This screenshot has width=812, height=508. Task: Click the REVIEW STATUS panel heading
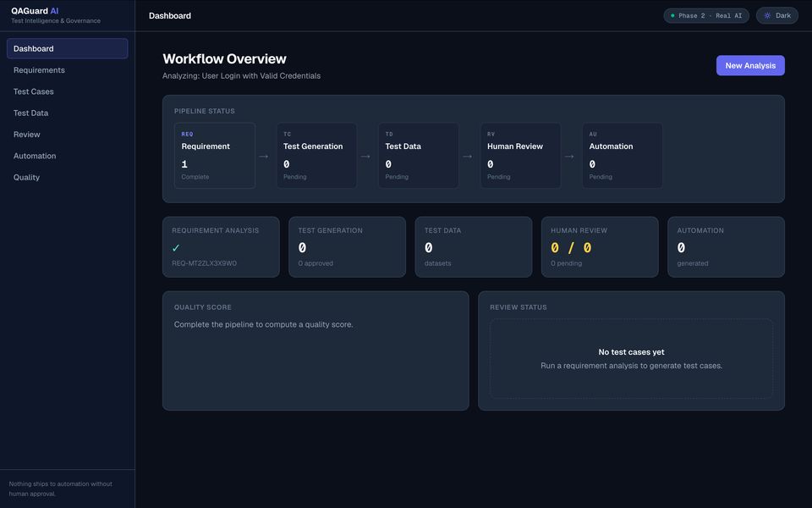tap(518, 306)
